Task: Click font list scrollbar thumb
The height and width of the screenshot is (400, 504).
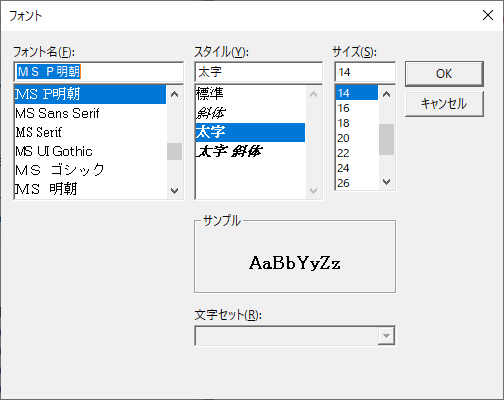Action: (x=174, y=152)
